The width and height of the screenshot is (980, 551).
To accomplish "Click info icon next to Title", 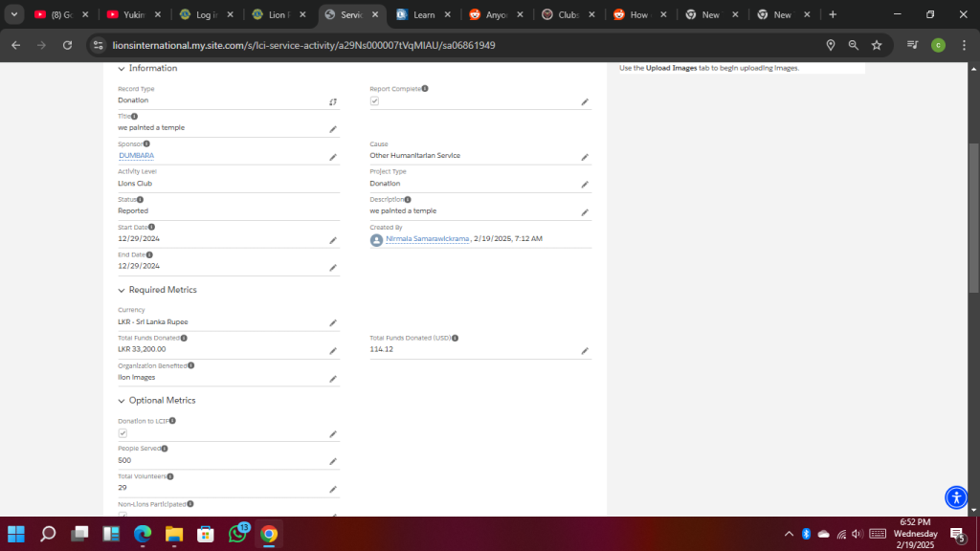I will pyautogui.click(x=134, y=116).
